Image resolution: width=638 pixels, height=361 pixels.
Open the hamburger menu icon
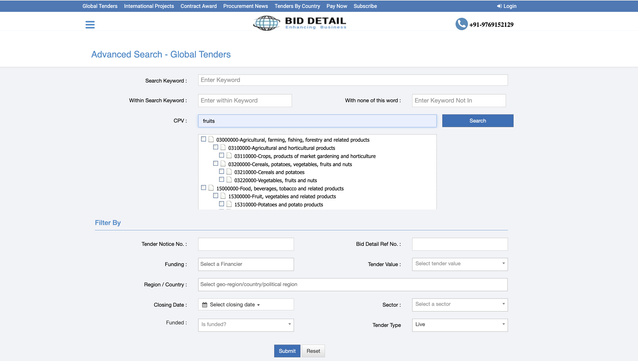coord(90,25)
